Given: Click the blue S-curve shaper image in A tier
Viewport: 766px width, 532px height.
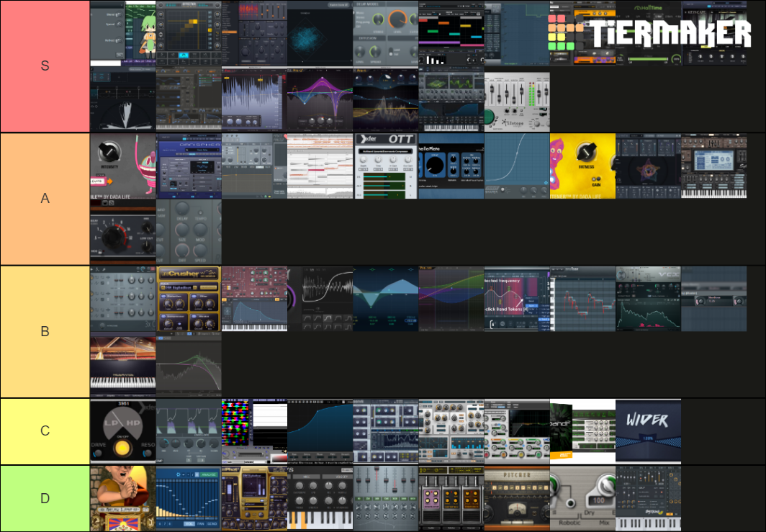Looking at the screenshot, I should click(x=516, y=166).
